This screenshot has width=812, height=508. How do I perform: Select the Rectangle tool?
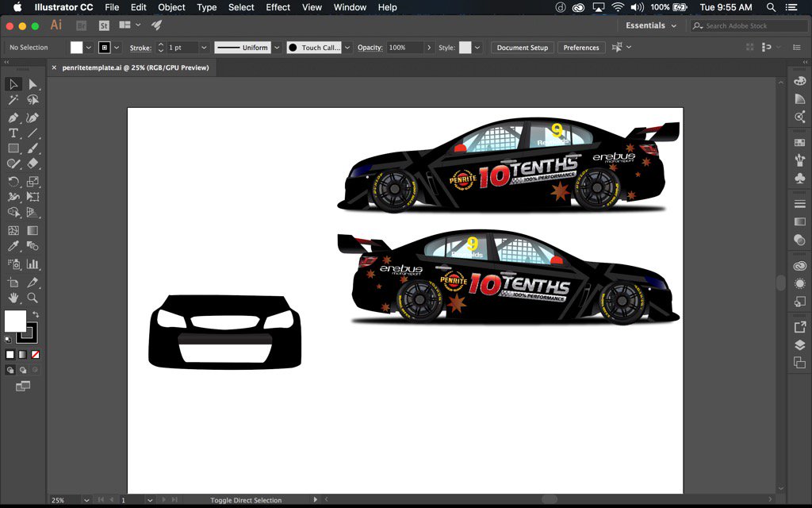[x=13, y=148]
